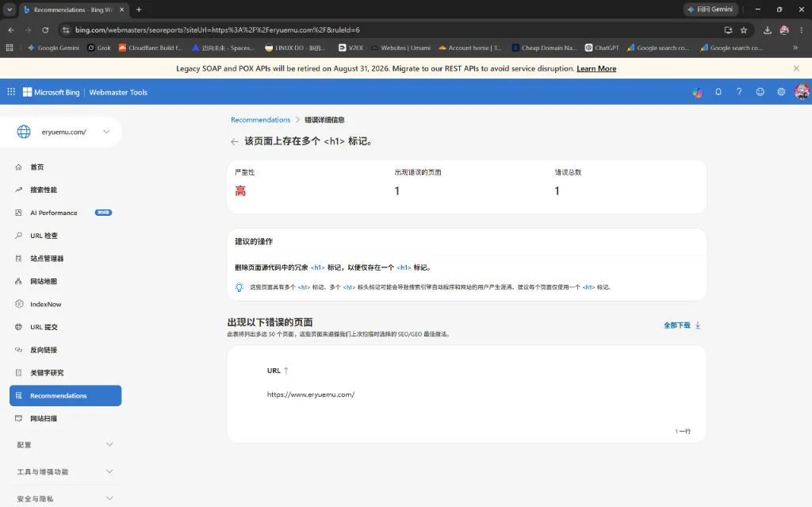
Task: Open the browser downloads icon
Action: pos(768,30)
